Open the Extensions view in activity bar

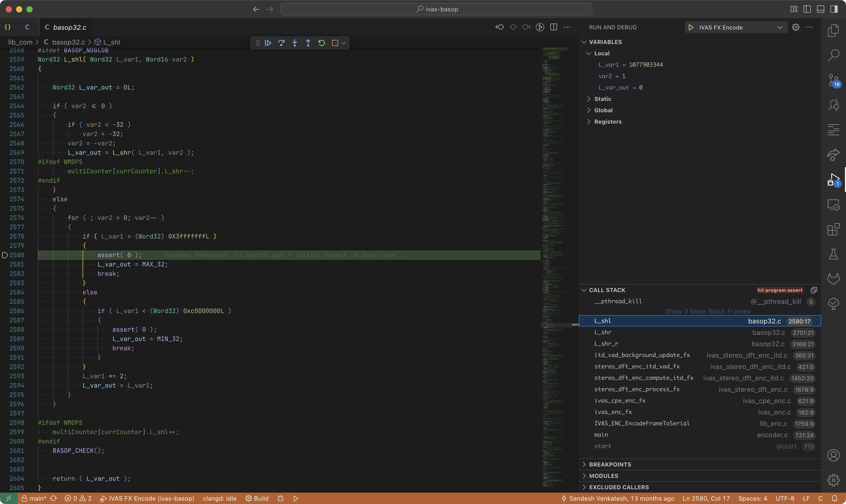[x=833, y=229]
